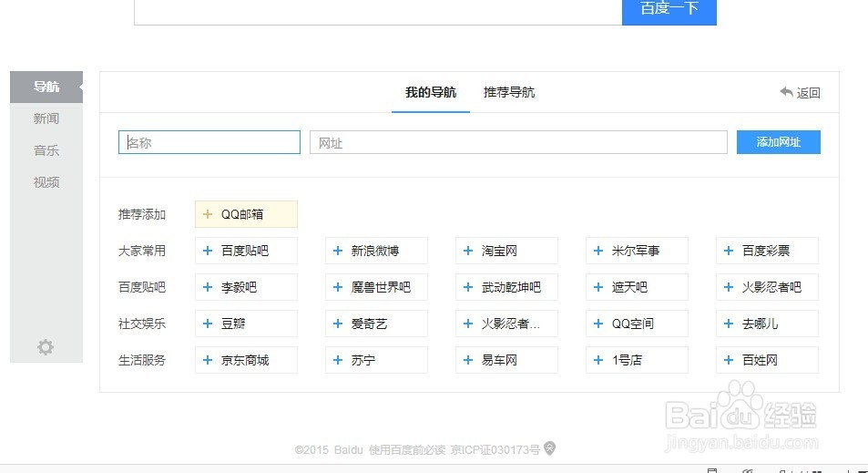Screen dimensions: 868x473
Task: Add 百姓网 by its label text
Action: click(760, 361)
